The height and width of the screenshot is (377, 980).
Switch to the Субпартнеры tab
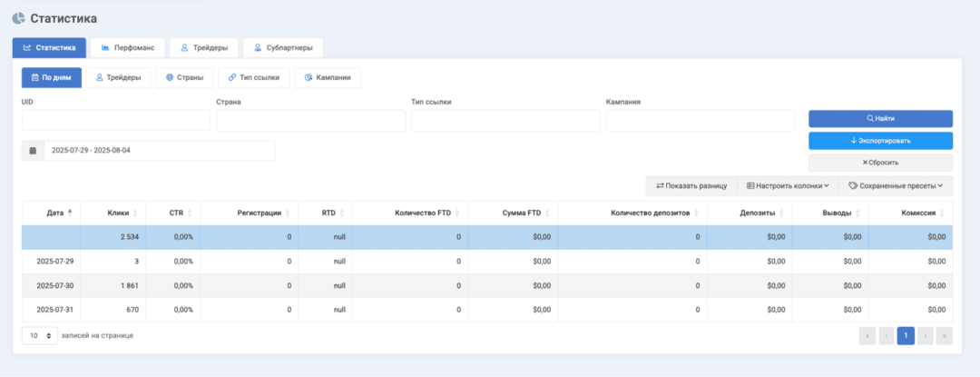tap(283, 47)
